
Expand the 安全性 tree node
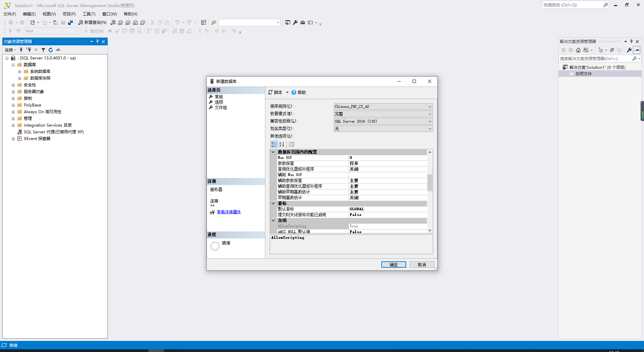(13, 85)
